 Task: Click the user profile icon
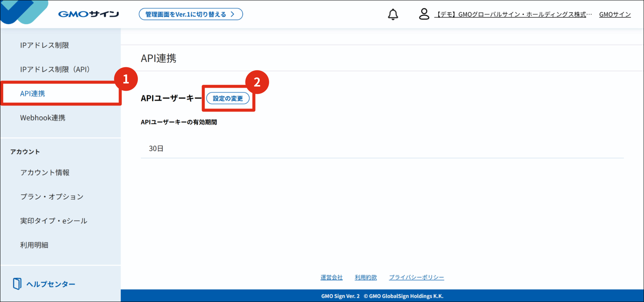point(424,14)
